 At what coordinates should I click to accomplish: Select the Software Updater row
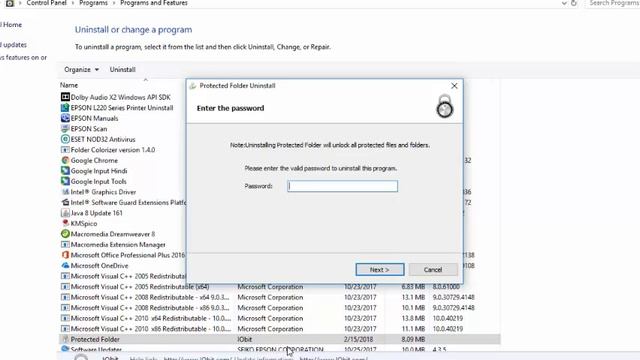280,349
